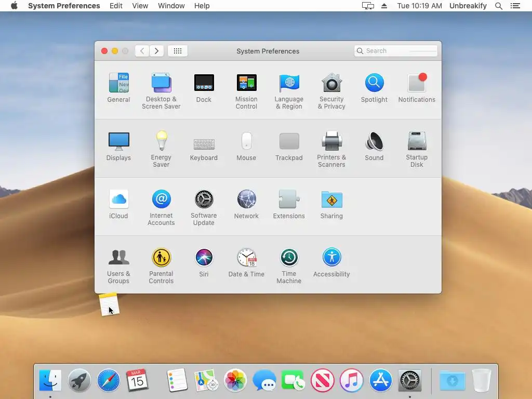
Task: Open Sound preferences
Action: (x=374, y=146)
